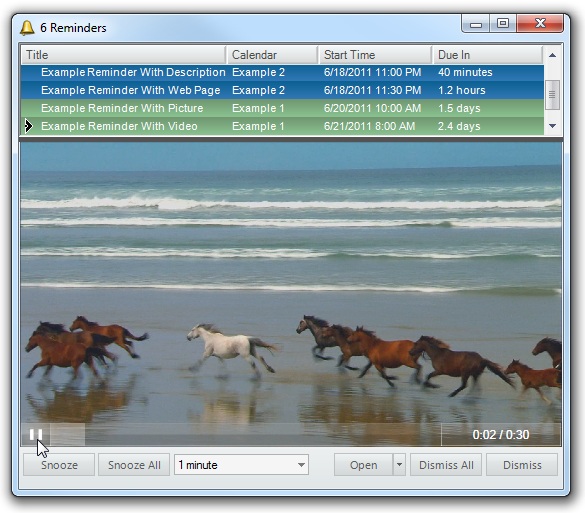Viewport: 585px width, 513px height.
Task: Click the scroll down arrow of reminder list
Action: [553, 126]
